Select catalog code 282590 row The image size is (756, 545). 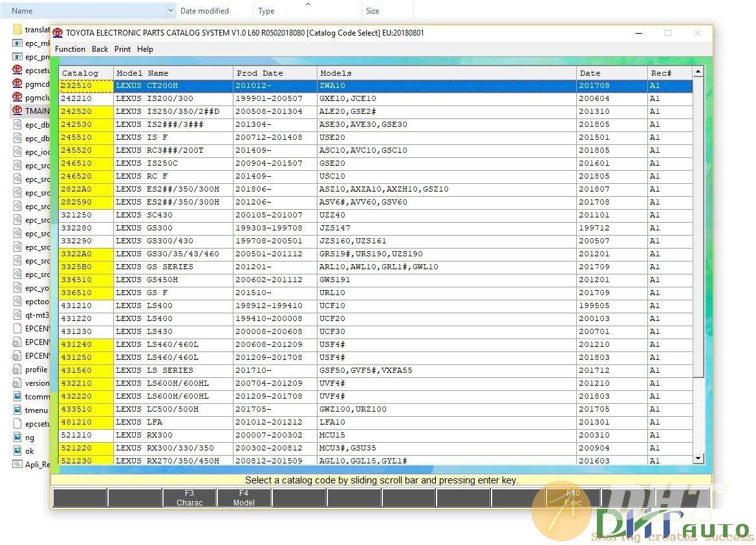[376, 202]
